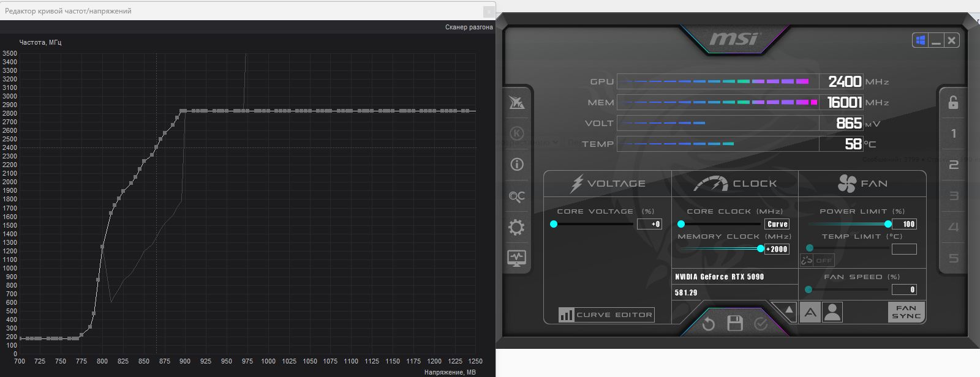Edit fan speed 0 value field
Screen dimensions: 980x377
point(905,289)
